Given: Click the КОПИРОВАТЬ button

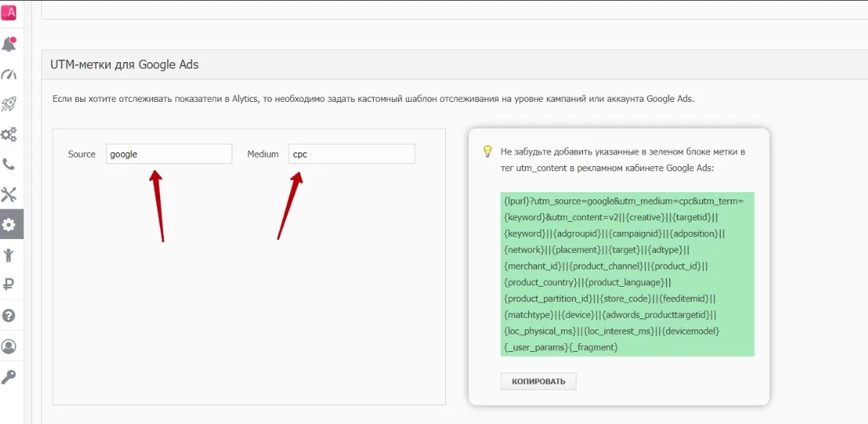Looking at the screenshot, I should (538, 381).
